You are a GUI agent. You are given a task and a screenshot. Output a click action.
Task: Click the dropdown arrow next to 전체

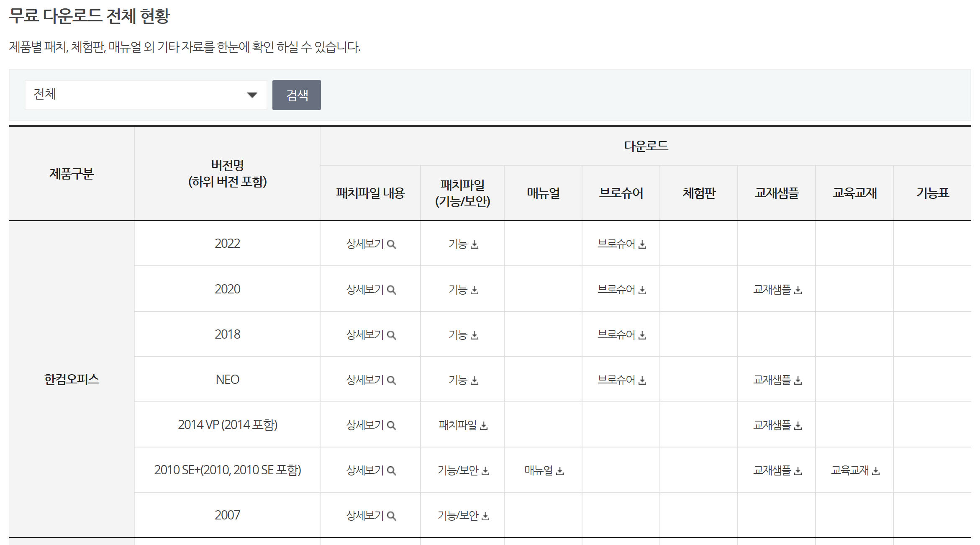click(252, 95)
